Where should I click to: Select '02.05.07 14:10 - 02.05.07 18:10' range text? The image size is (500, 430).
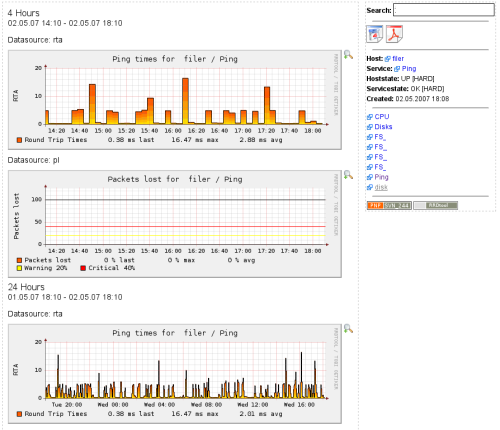[x=65, y=23]
